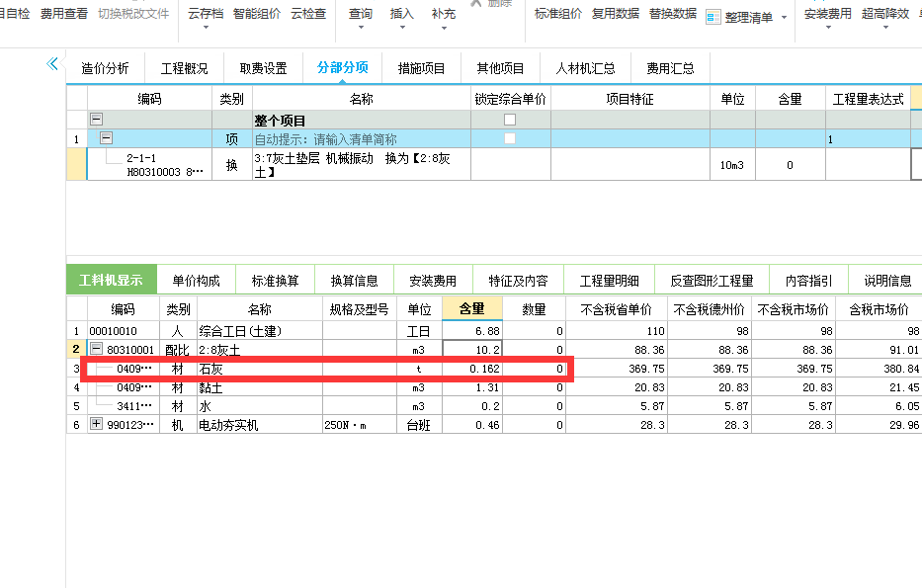The image size is (922, 588).
Task: Click the name cell 3:7灰土垫层 机械振动
Action: [361, 165]
